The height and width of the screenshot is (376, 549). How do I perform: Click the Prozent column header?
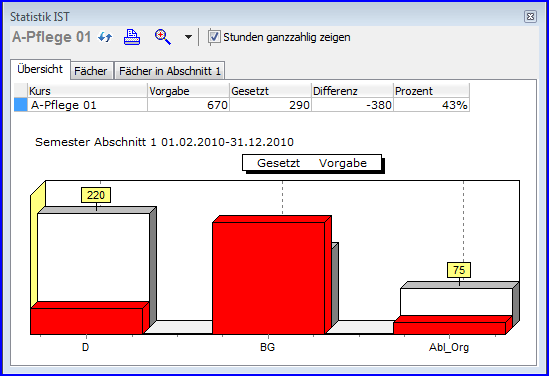click(431, 91)
